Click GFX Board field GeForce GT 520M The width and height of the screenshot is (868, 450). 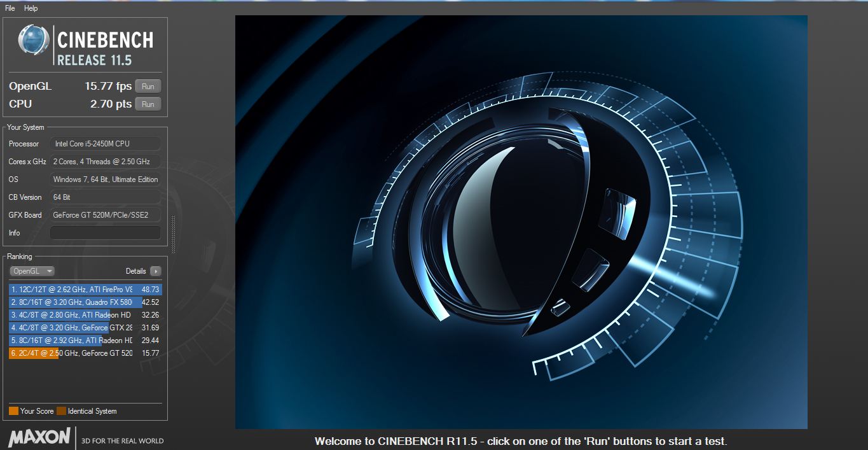106,215
